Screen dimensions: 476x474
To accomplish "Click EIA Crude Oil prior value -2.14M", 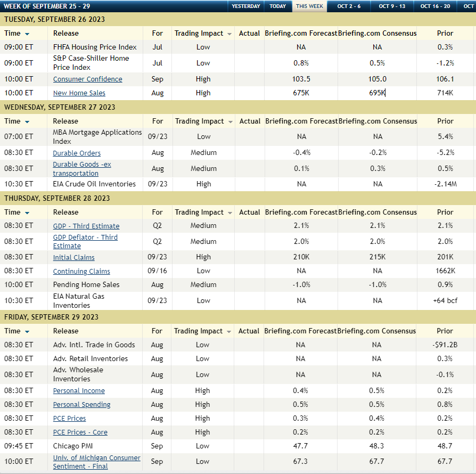I will coord(445,184).
